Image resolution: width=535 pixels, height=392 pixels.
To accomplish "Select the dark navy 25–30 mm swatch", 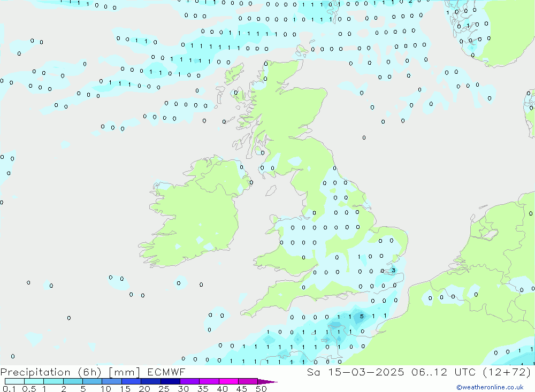I will click(170, 381).
